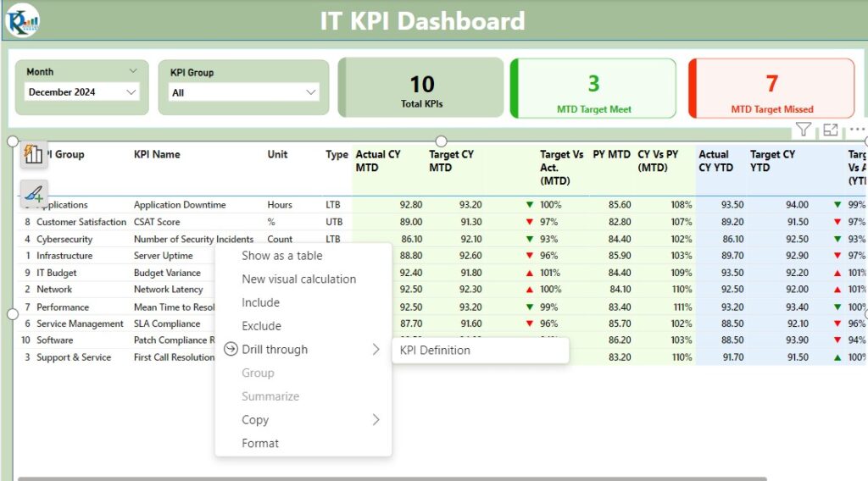
Task: Expand the Copy submenu arrow
Action: 376,420
